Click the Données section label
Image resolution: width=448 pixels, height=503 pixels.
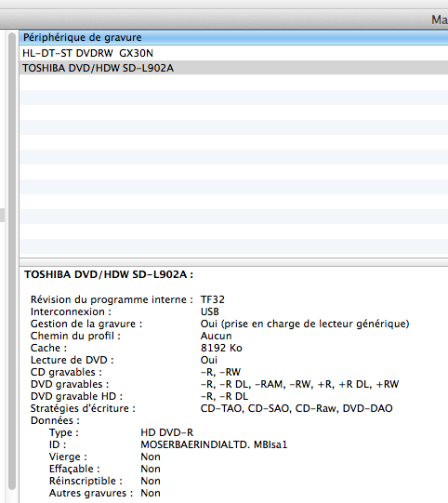(55, 420)
